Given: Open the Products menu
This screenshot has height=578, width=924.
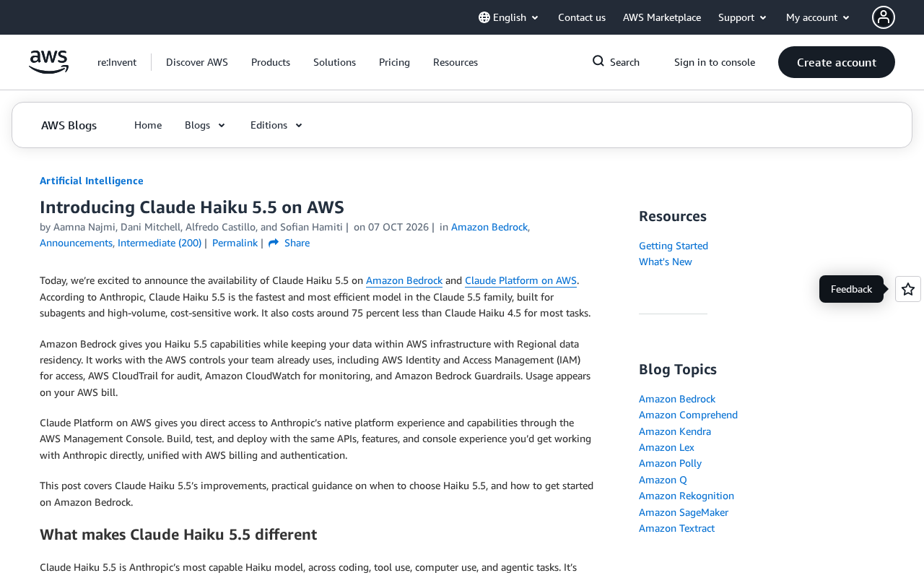Looking at the screenshot, I should tap(271, 62).
